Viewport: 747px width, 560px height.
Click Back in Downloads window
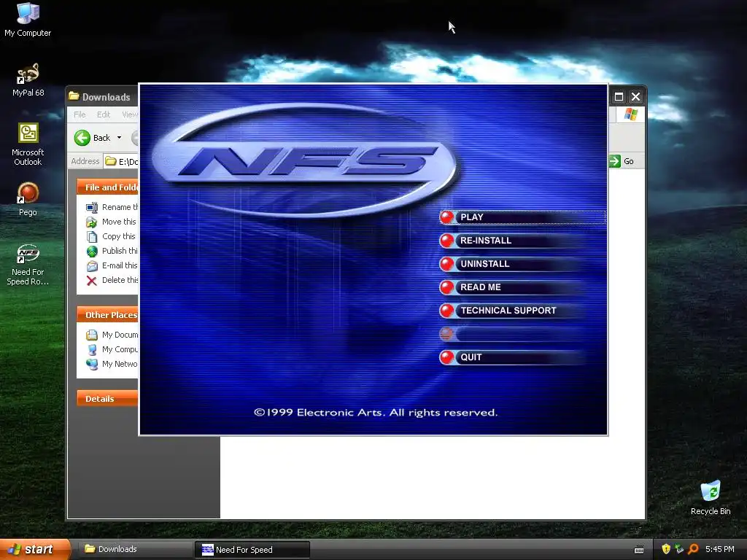[93, 138]
